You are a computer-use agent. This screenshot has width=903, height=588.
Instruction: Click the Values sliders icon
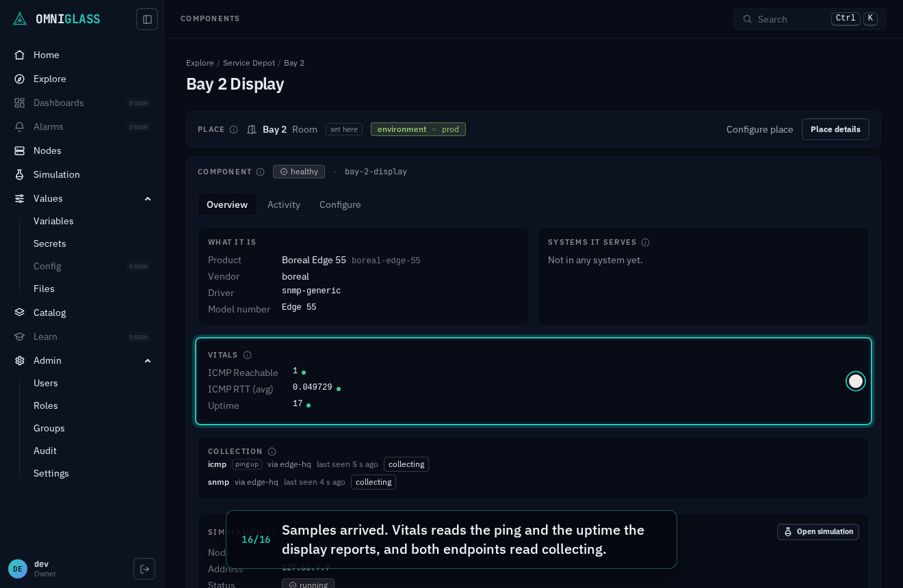click(20, 198)
